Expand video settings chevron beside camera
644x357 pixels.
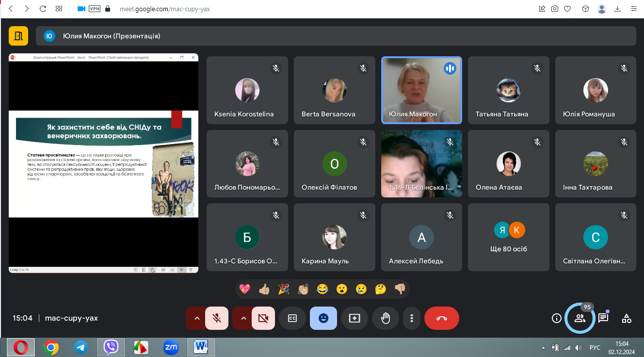click(243, 318)
